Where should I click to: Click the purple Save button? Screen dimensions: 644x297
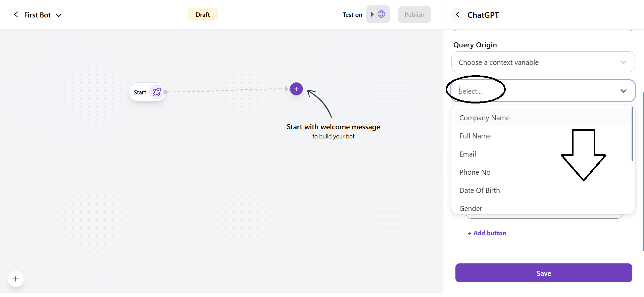click(x=543, y=273)
